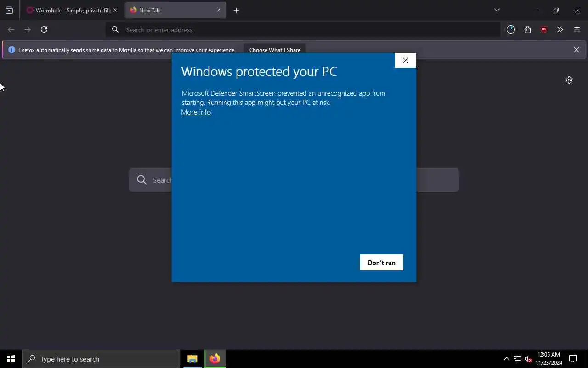
Task: Click the info icon in notification bar
Action: click(x=11, y=50)
